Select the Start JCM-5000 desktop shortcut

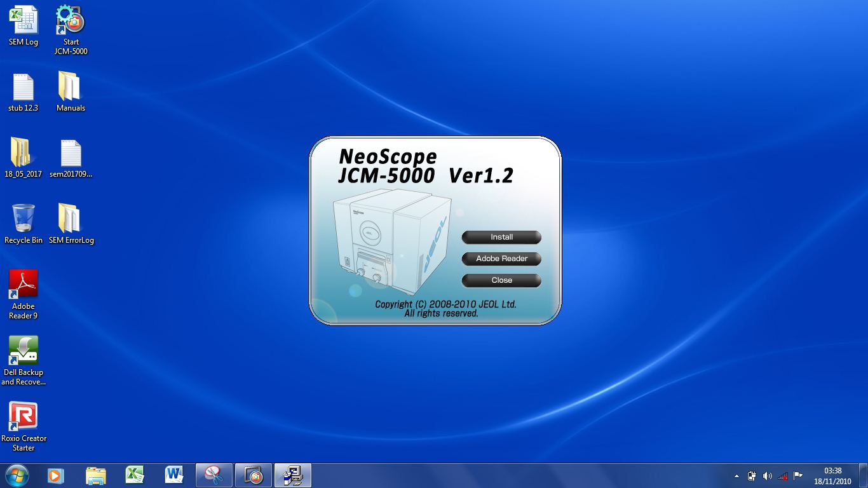(71, 30)
